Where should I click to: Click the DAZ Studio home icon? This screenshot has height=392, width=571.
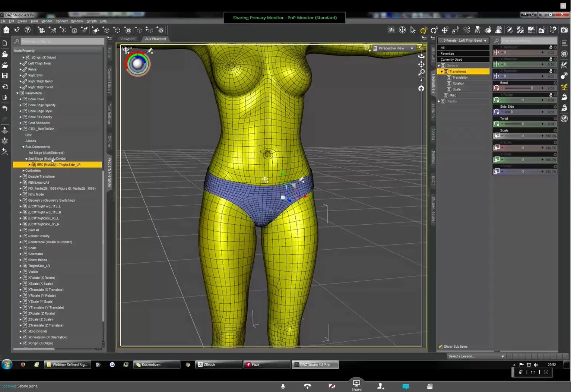[x=6, y=30]
